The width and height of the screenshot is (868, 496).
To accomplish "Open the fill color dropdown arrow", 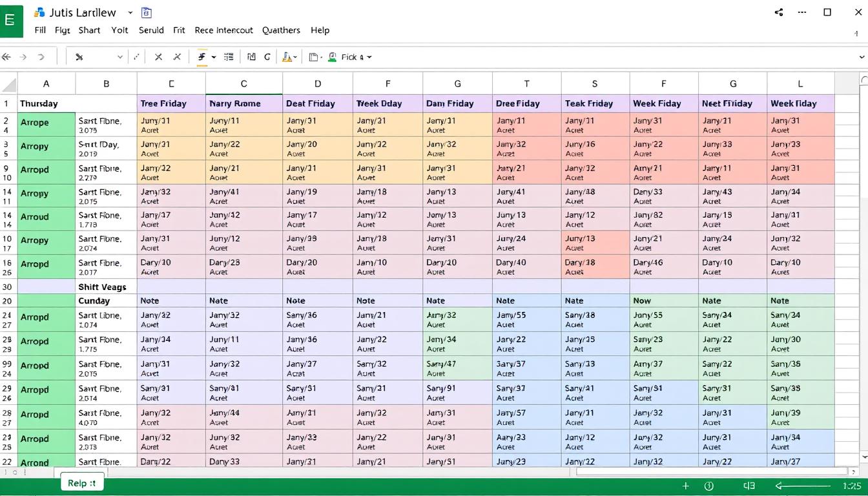I will pos(295,57).
